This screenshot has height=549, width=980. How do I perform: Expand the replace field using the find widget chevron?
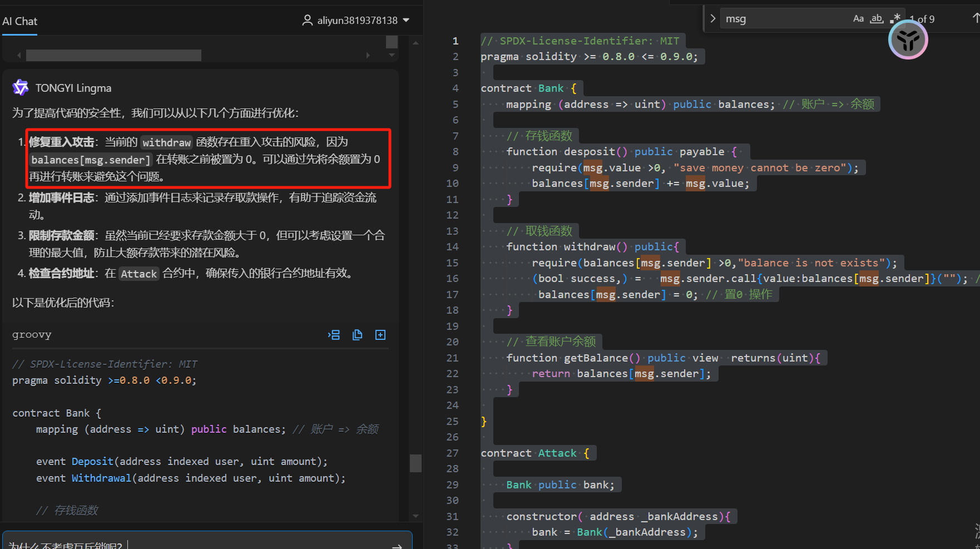712,18
